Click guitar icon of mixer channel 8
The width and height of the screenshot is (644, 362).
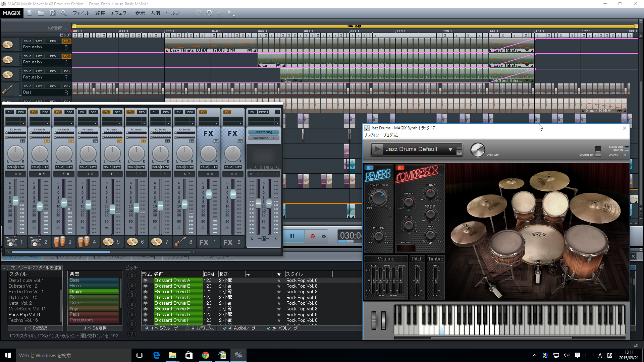pyautogui.click(x=180, y=241)
